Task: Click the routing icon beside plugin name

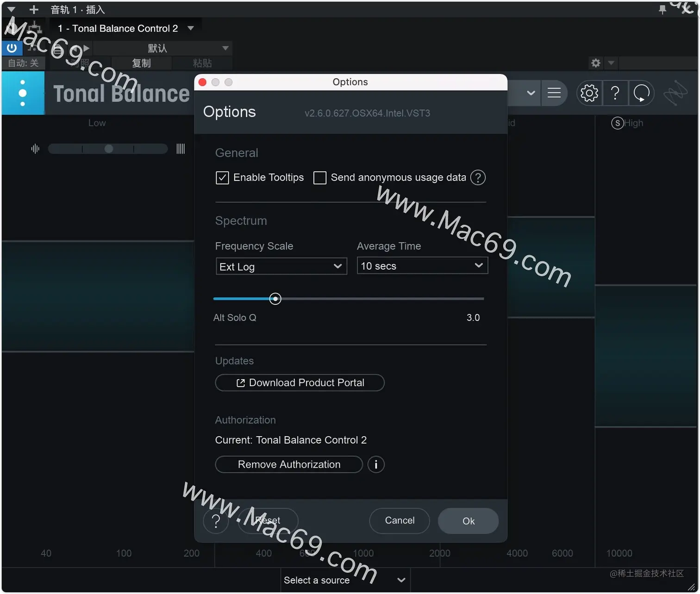Action: [35, 28]
